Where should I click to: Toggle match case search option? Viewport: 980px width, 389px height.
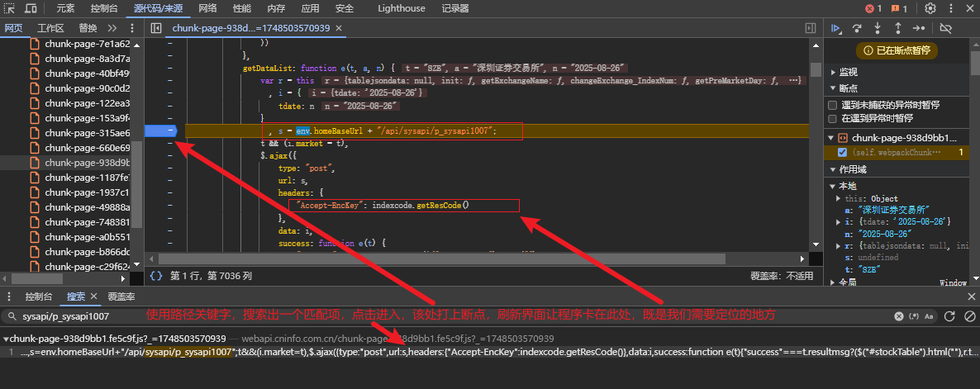coord(929,316)
